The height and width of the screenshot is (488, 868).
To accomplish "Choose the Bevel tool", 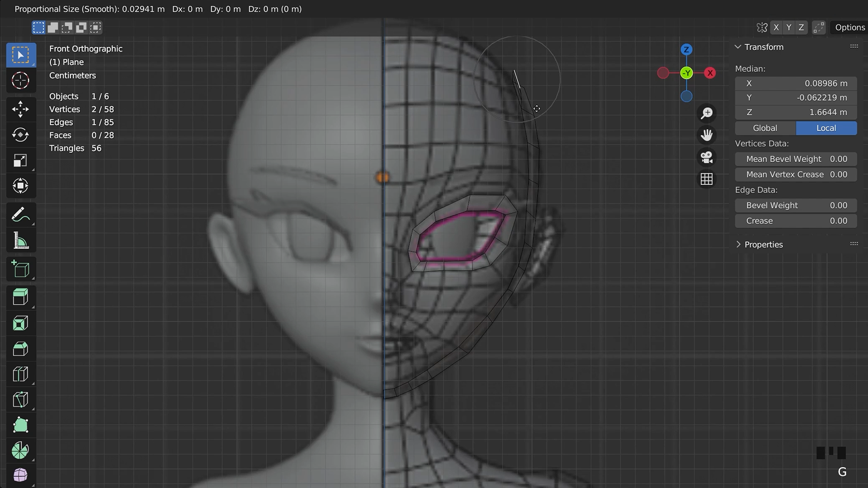I will [x=21, y=348].
